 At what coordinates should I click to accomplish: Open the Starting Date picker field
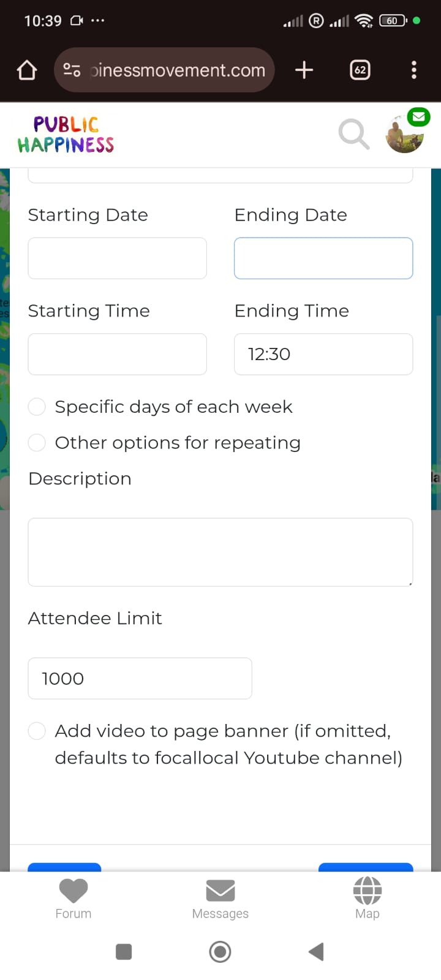point(117,258)
